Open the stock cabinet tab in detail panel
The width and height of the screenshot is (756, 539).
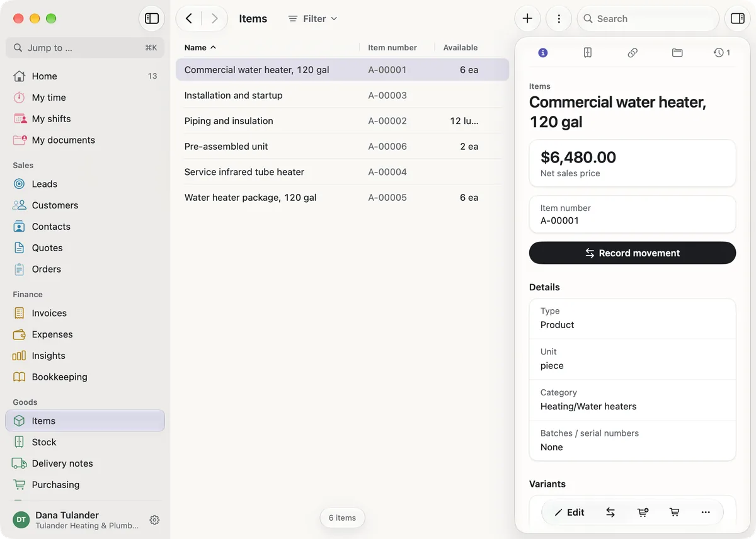coord(588,53)
